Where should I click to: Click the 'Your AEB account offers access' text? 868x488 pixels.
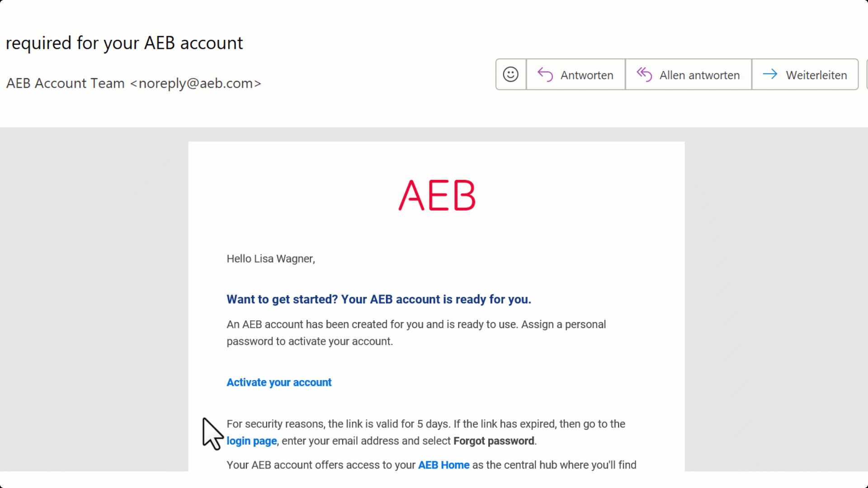(x=321, y=465)
